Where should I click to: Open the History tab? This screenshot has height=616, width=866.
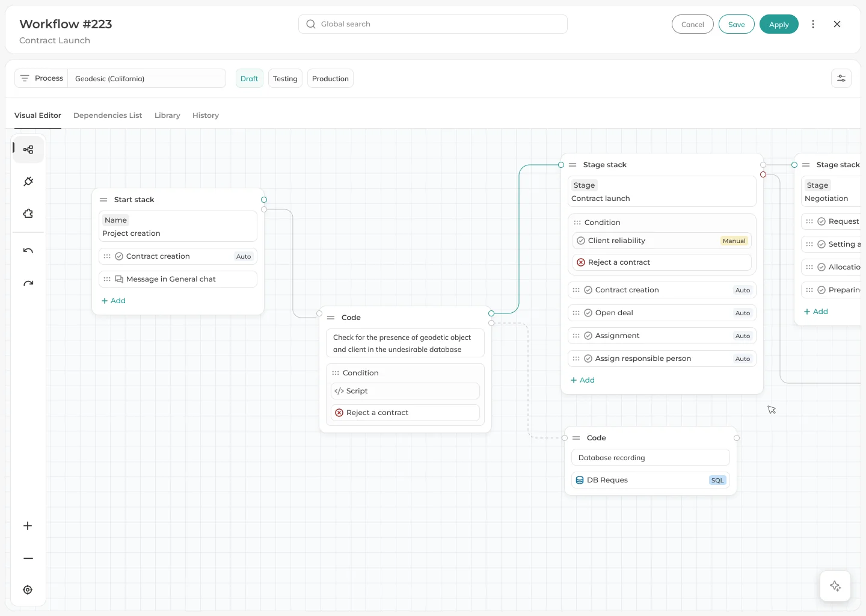205,115
